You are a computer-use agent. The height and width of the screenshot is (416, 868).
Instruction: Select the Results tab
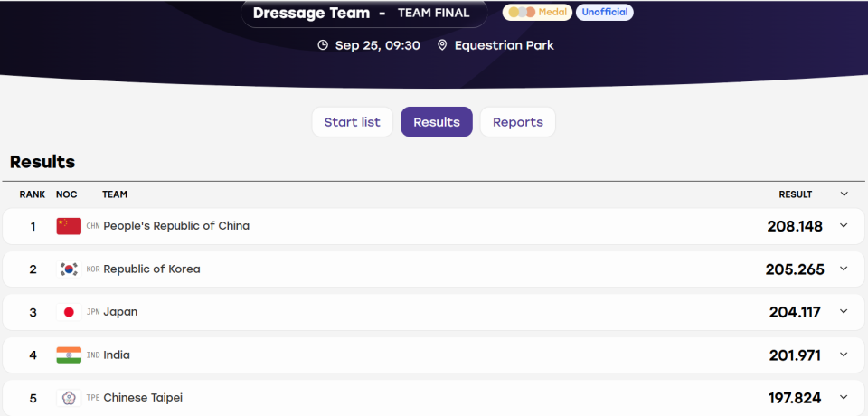437,122
